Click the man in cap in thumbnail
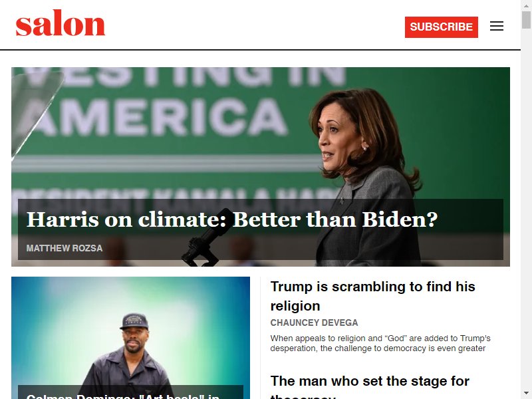Screen dimensions: 532x399 [x=130, y=353]
